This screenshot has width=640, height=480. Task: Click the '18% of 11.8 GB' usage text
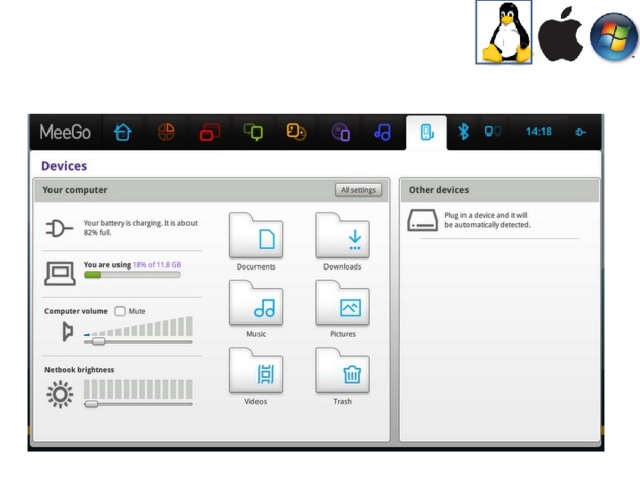pos(157,264)
